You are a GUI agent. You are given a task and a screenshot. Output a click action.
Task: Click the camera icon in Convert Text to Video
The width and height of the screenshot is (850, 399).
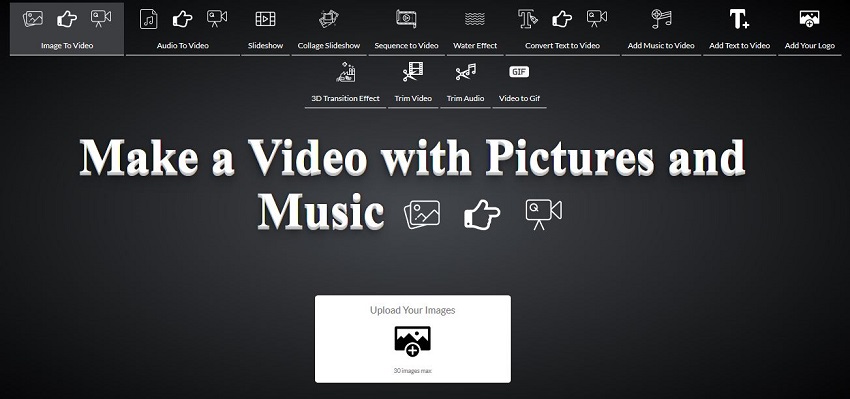tap(596, 18)
